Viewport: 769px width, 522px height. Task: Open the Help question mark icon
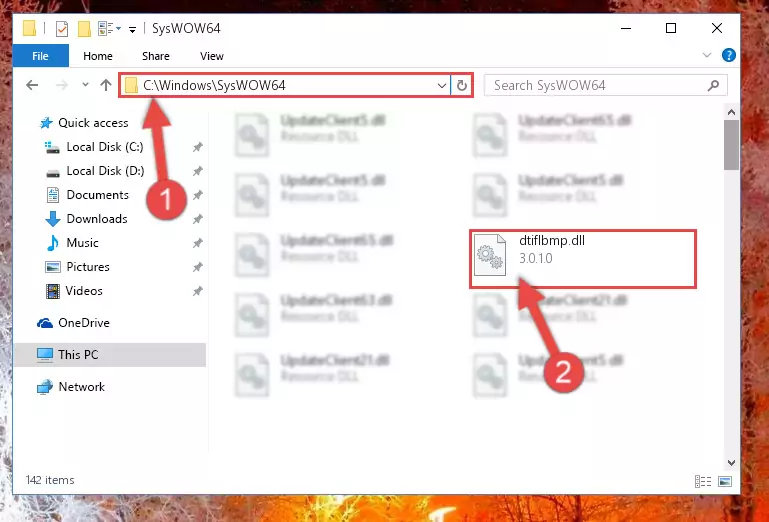pyautogui.click(x=729, y=55)
